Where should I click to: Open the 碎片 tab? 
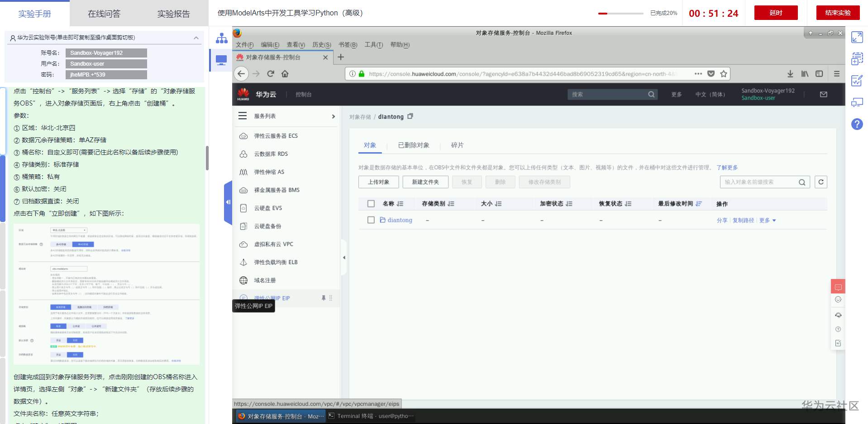click(457, 145)
